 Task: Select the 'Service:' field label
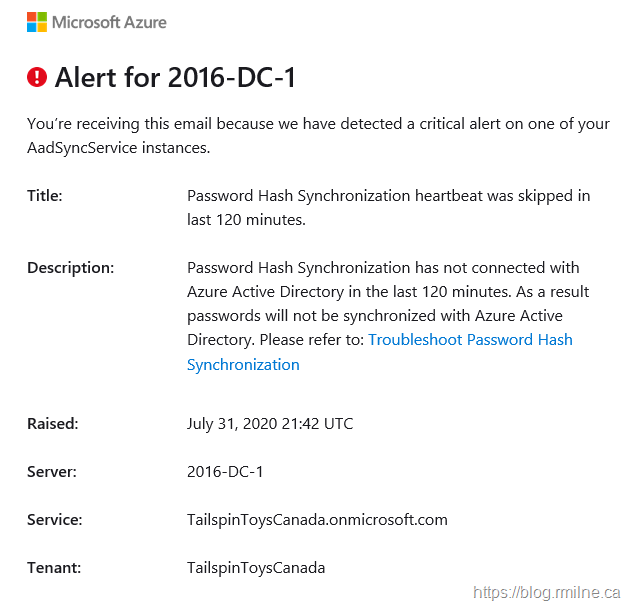coord(54,520)
